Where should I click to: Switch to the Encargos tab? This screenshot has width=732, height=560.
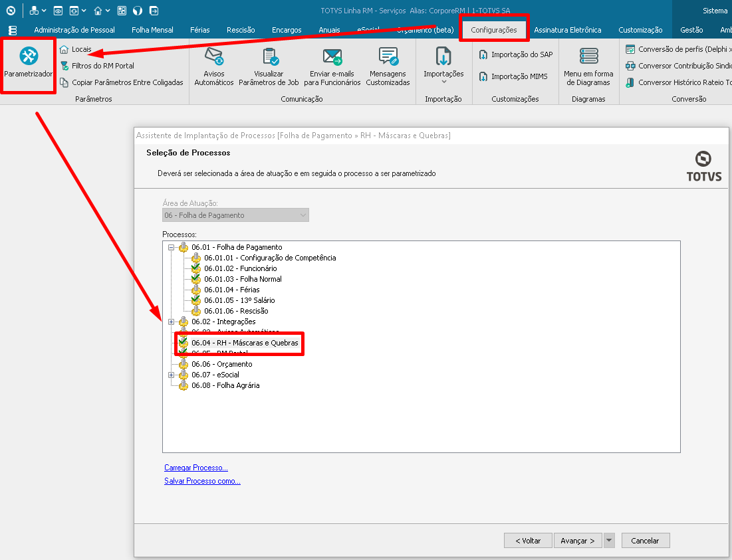[287, 30]
